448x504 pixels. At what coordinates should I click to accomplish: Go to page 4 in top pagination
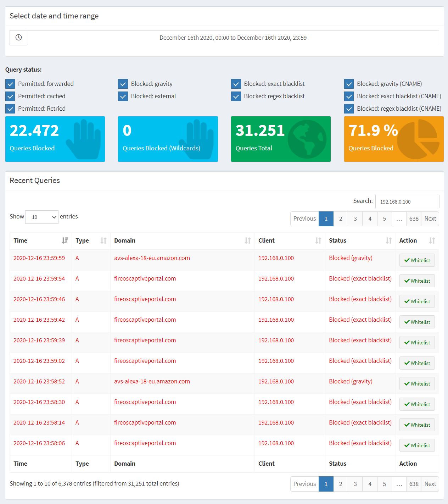tap(370, 219)
